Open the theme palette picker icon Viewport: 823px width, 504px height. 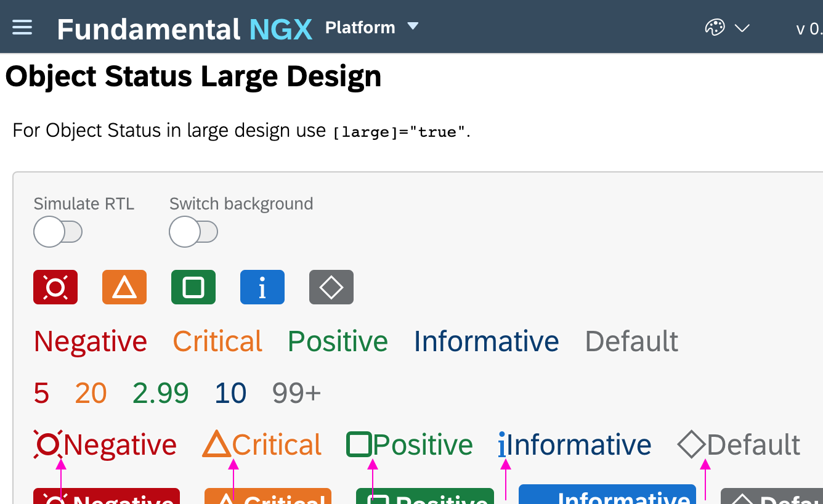pyautogui.click(x=714, y=27)
